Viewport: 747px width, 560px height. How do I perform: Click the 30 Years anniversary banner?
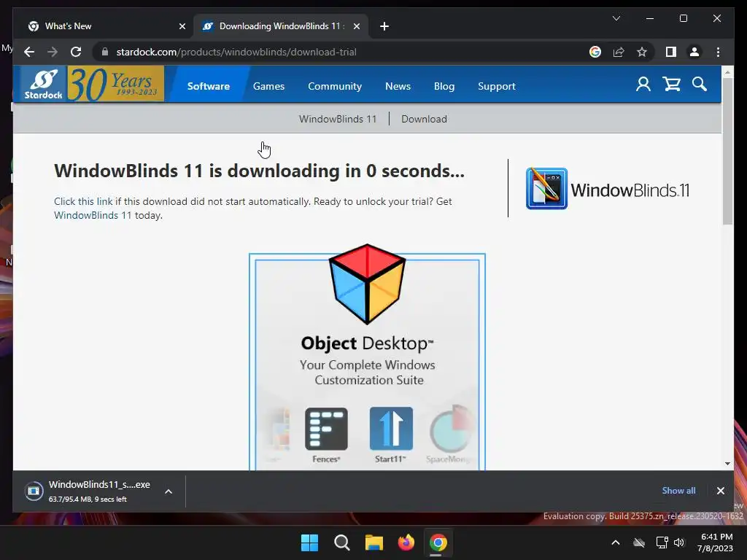(116, 85)
